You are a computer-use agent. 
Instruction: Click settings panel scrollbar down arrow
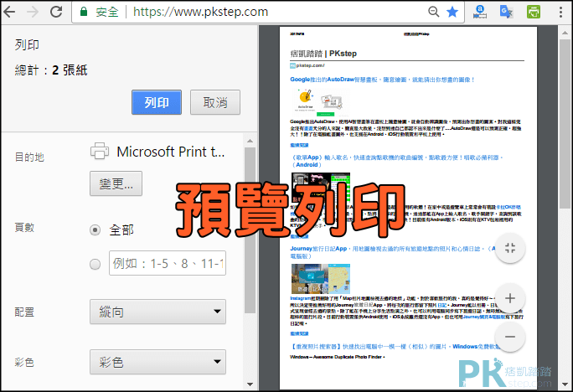coord(250,384)
